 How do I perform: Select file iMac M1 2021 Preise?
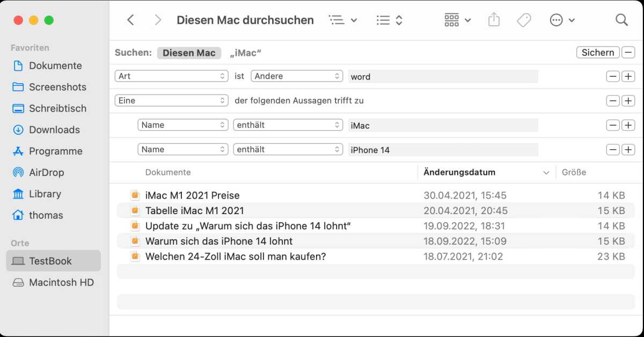(192, 195)
